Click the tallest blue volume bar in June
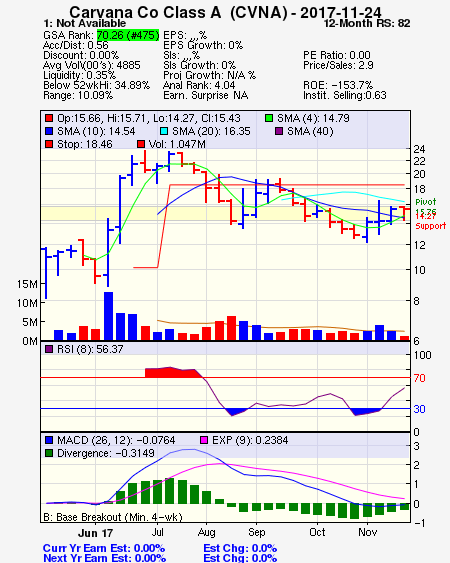This screenshot has width=450, height=563. 108,316
